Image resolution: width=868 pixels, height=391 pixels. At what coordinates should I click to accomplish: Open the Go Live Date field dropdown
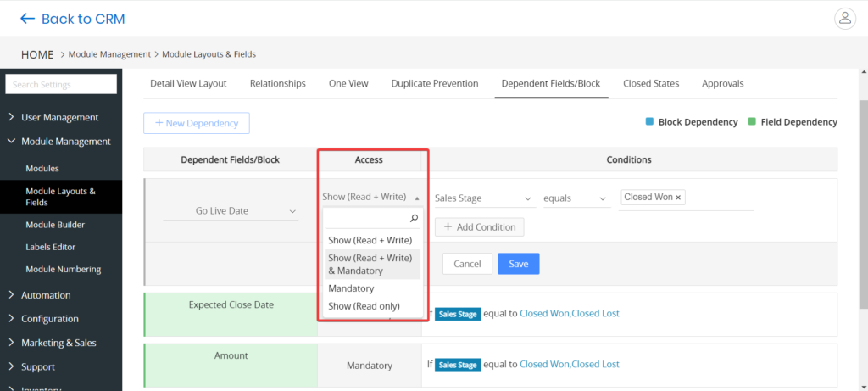tap(231, 211)
